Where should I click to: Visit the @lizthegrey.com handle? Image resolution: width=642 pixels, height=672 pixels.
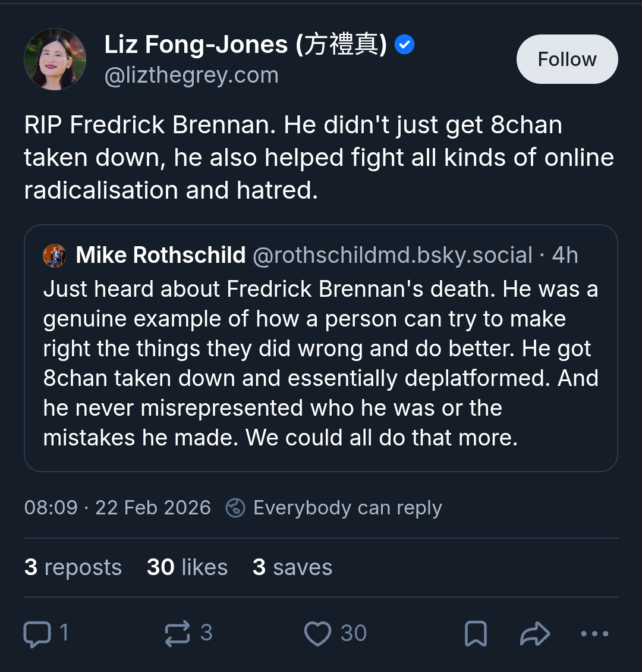pos(191,76)
